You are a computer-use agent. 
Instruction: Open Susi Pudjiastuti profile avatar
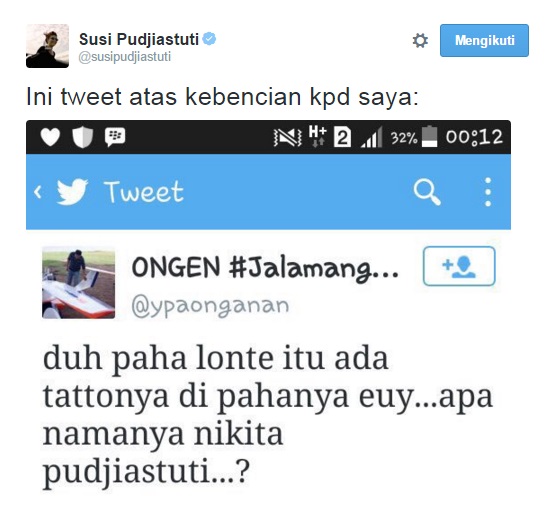pos(47,46)
